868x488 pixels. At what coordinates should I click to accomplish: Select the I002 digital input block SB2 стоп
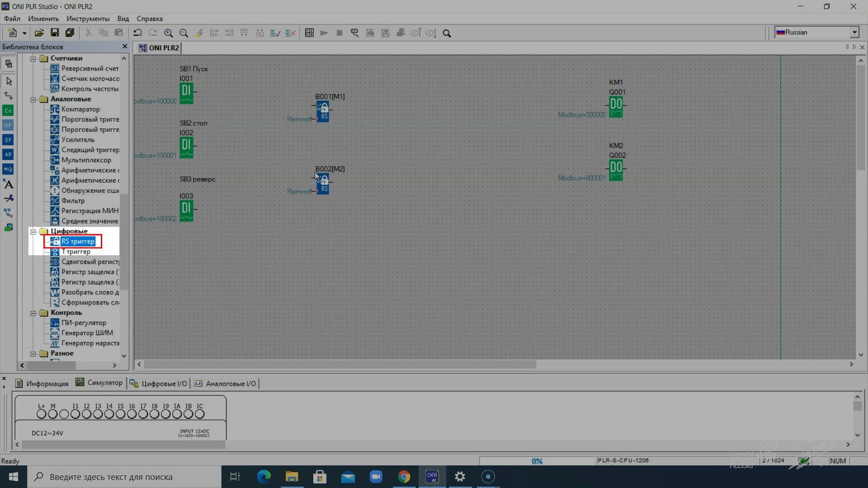pos(187,147)
